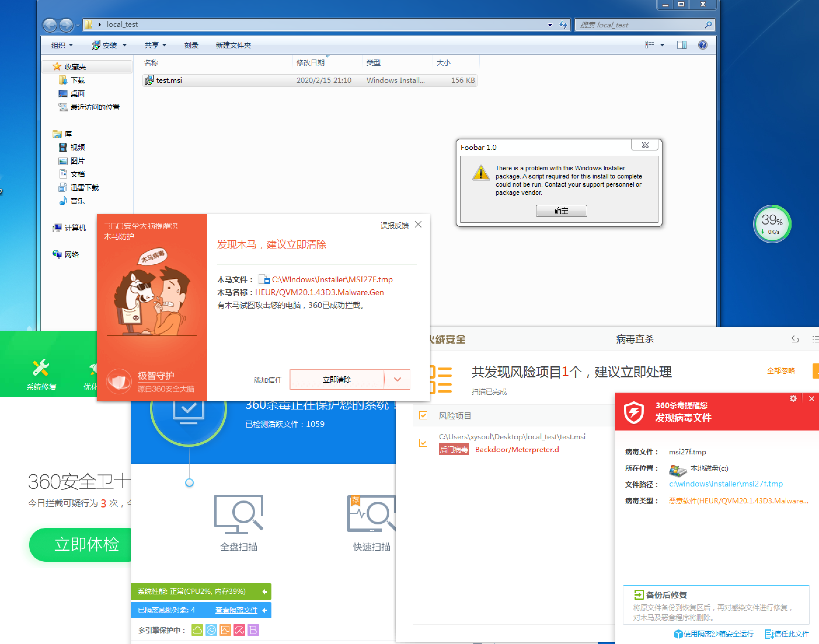Click 新建文件夹 in the toolbar
The height and width of the screenshot is (644, 819).
point(233,45)
